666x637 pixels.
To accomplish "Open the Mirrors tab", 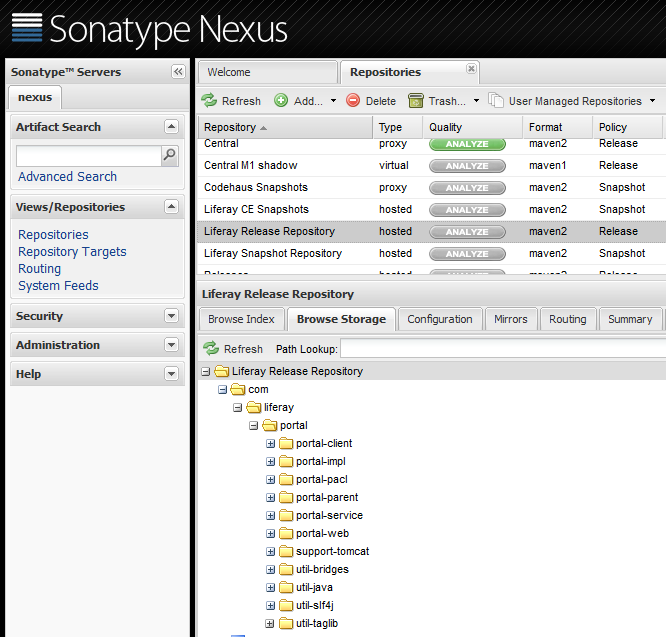I will tap(511, 319).
